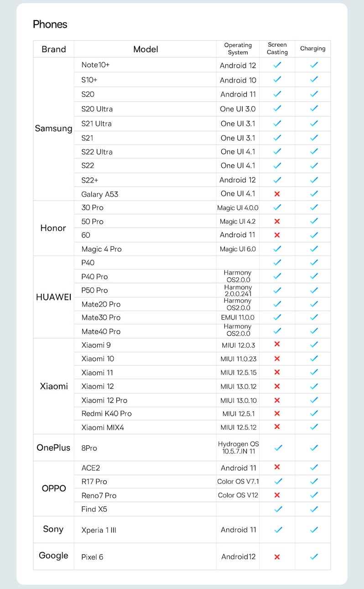Click the Charging column header
This screenshot has width=364, height=589.
click(x=313, y=49)
